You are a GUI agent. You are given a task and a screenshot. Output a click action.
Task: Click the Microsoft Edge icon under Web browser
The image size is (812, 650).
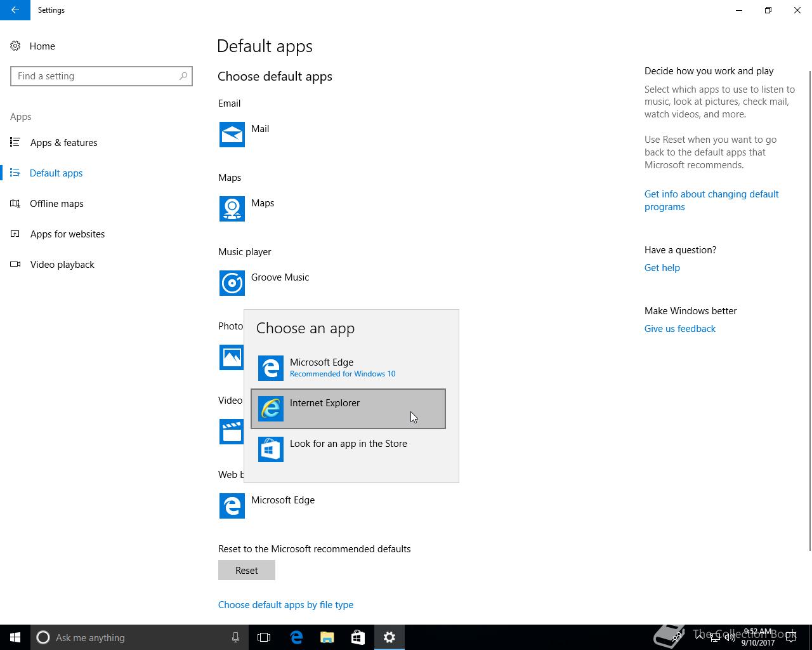pos(232,506)
